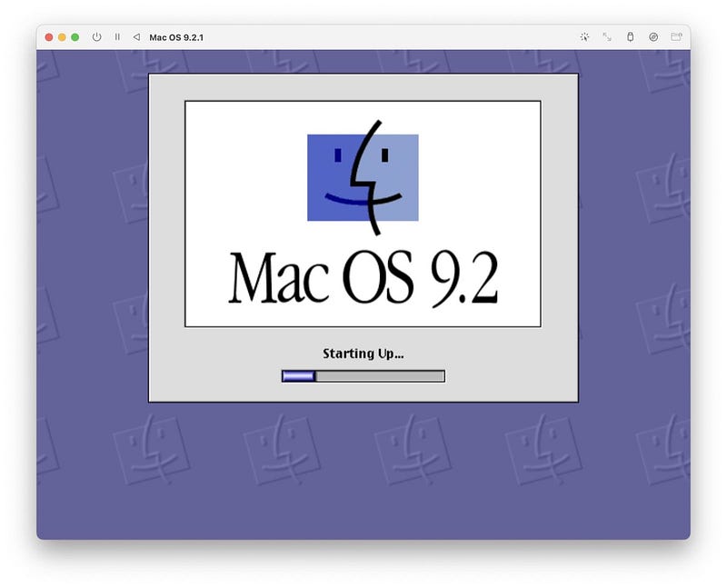Image resolution: width=727 pixels, height=588 pixels.
Task: Minimize the window with yellow button
Action: (62, 37)
